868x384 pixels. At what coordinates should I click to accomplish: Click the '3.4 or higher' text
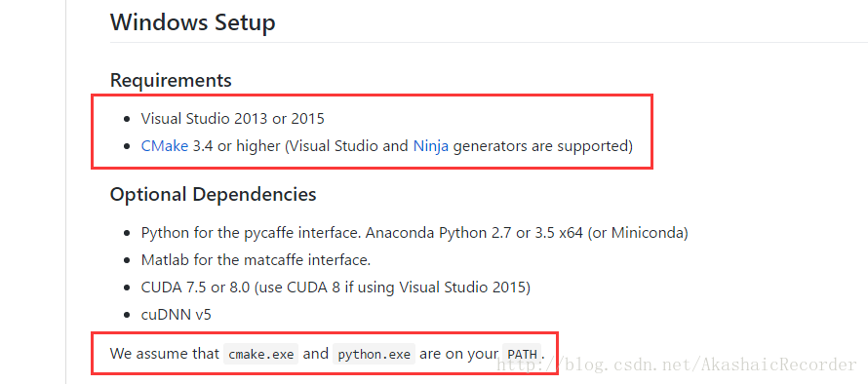[236, 146]
